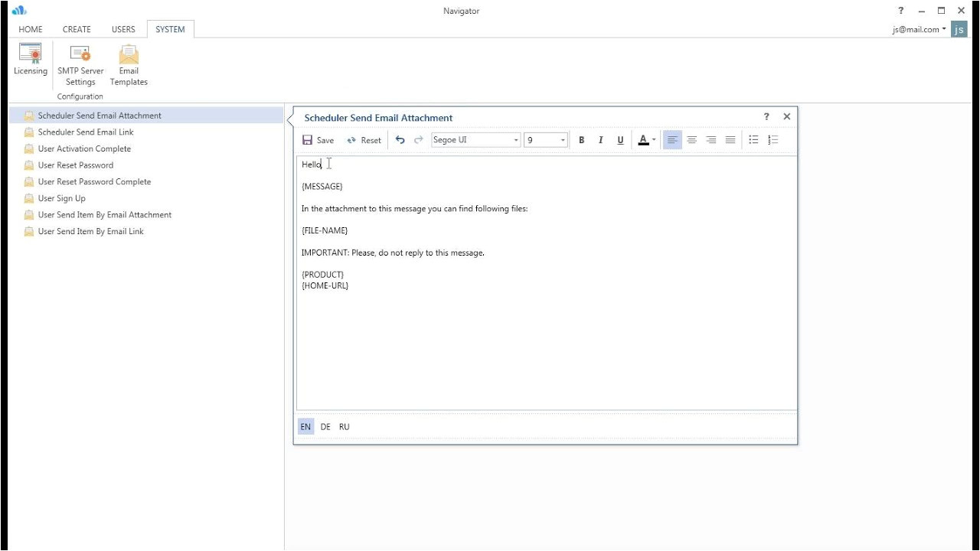Click the js user avatar
Viewport: 980px width, 551px height.
pos(959,29)
